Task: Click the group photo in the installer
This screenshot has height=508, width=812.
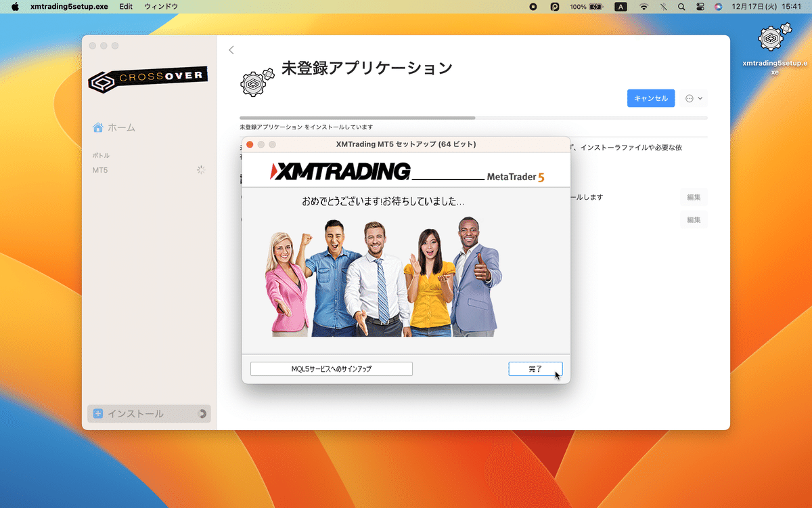Action: coord(384,276)
